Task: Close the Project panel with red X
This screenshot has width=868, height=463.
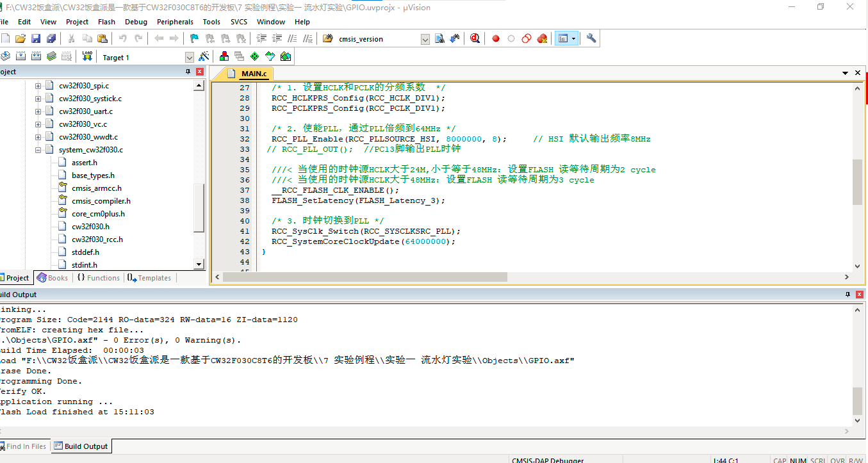Action: [200, 72]
